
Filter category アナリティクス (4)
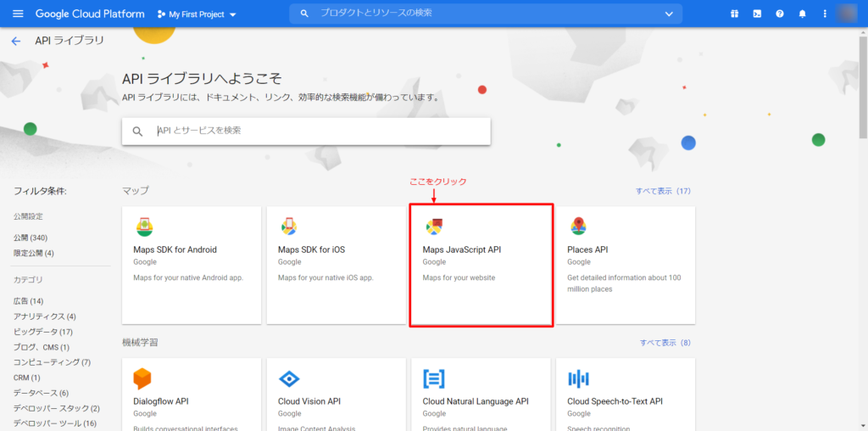(45, 316)
